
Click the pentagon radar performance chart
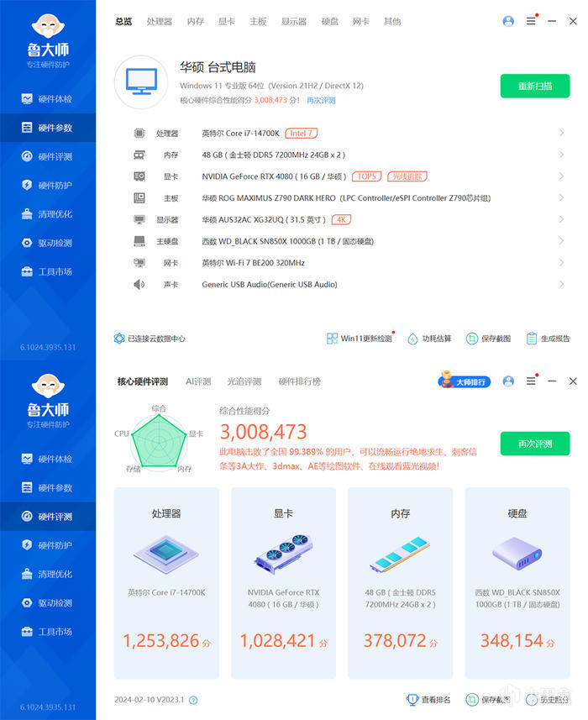pos(159,442)
